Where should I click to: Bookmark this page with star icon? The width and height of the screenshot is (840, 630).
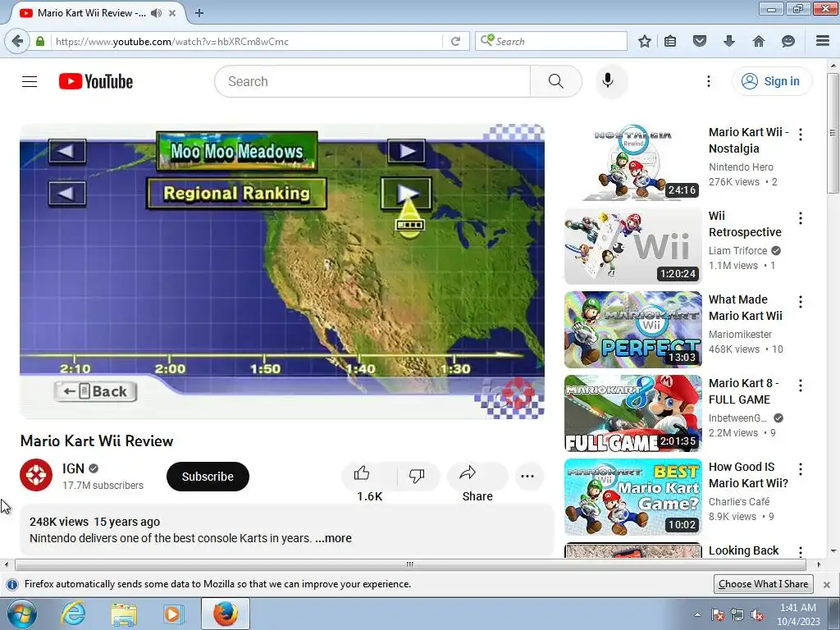pos(645,41)
